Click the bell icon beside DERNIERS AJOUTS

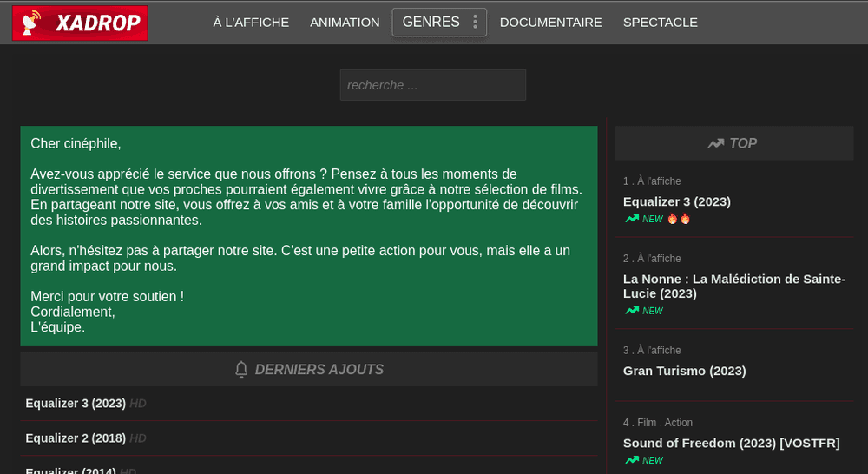coord(240,369)
